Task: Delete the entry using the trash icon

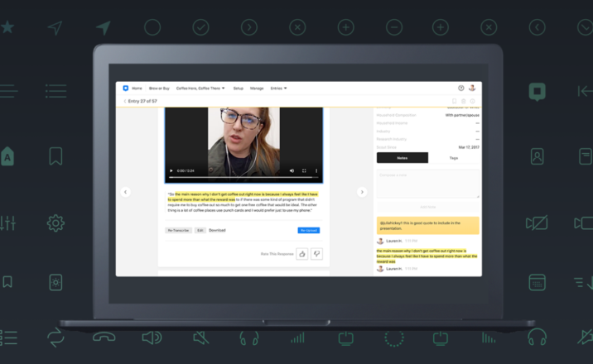Action: pos(463,101)
